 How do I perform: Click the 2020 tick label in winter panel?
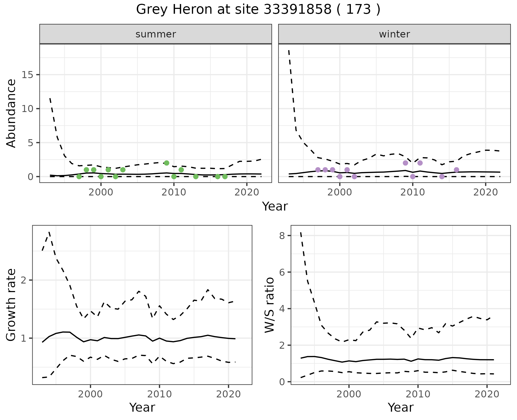[485, 192]
